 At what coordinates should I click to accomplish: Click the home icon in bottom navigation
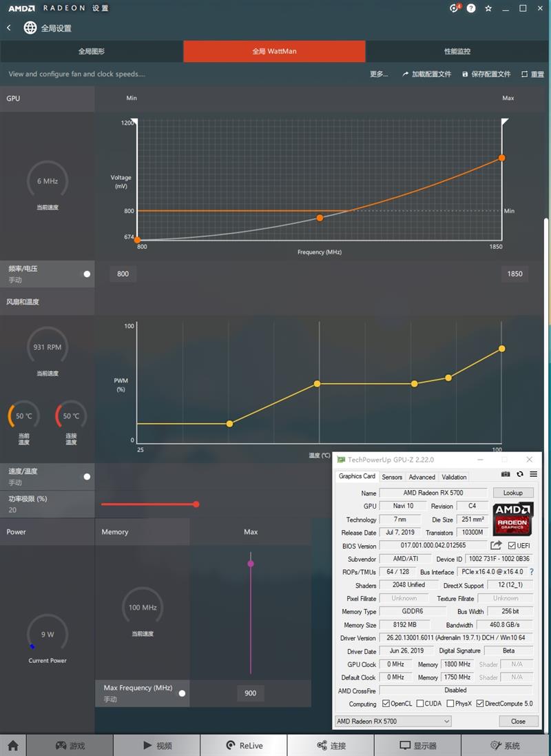[x=12, y=745]
